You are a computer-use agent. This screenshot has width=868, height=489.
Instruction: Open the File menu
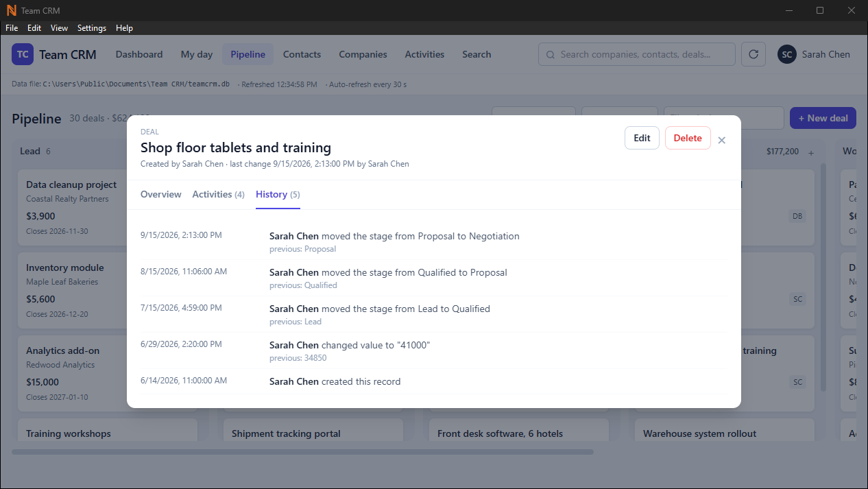tap(12, 28)
